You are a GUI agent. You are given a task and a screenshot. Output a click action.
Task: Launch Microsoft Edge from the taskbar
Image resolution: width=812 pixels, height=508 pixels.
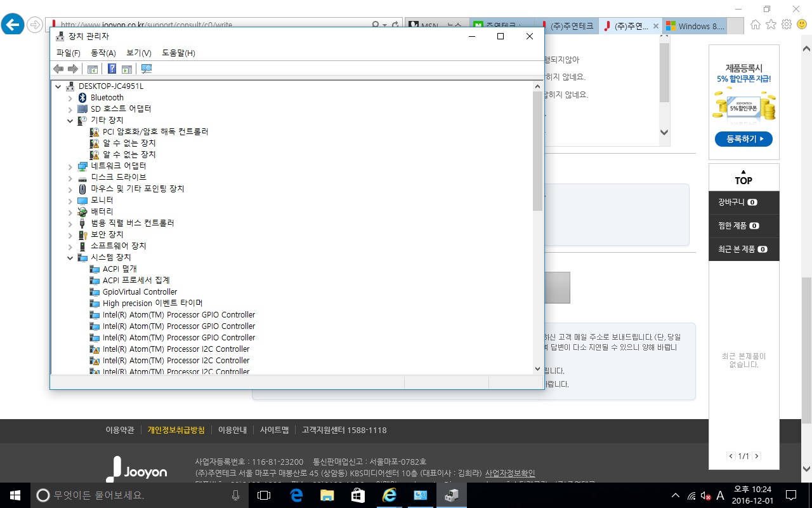tap(296, 495)
